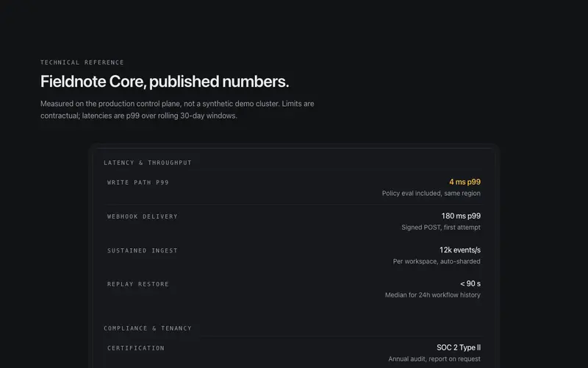Image resolution: width=588 pixels, height=368 pixels.
Task: Select the TECHNICAL REFERENCE eyebrow label
Action: click(x=82, y=63)
